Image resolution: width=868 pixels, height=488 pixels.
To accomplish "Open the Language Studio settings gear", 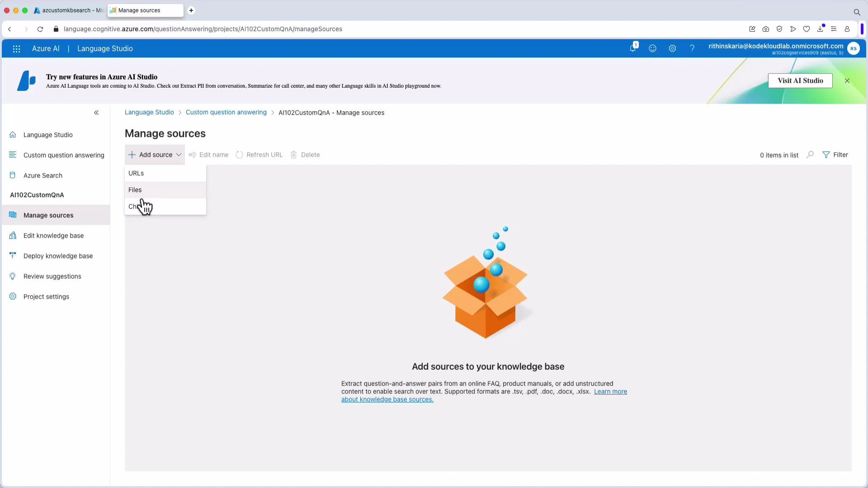I will 672,48.
